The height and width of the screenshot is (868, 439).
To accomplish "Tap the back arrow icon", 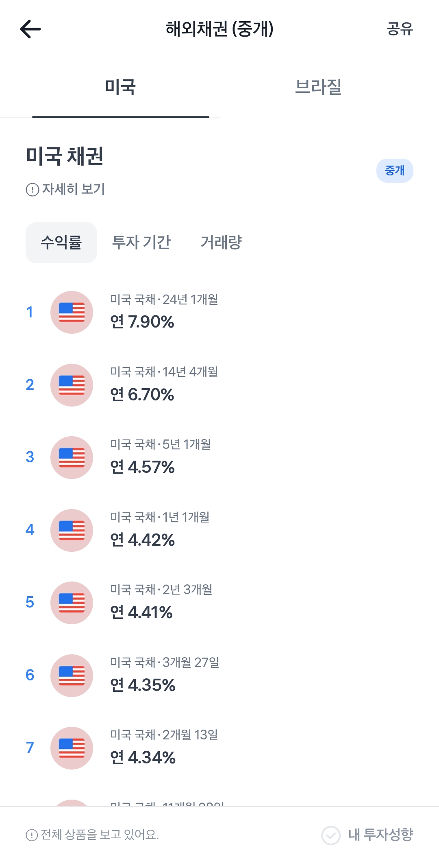I will [30, 29].
